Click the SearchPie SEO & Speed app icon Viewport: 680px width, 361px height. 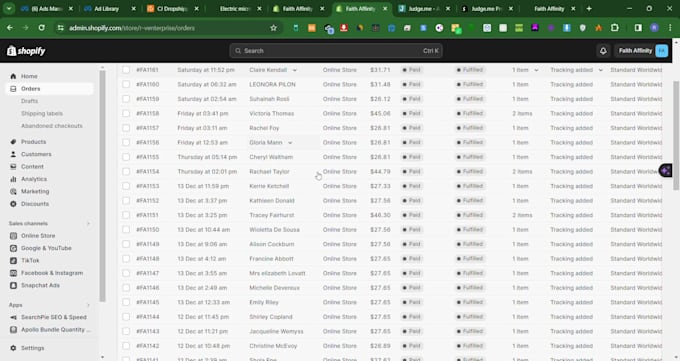pos(13,317)
